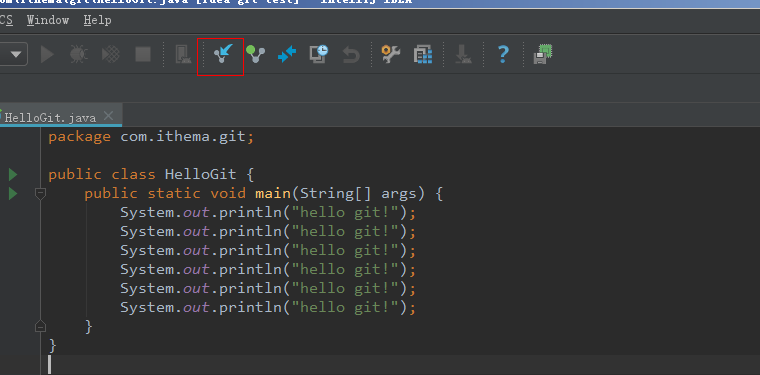Close the HelloGit.java tab

pos(109,116)
